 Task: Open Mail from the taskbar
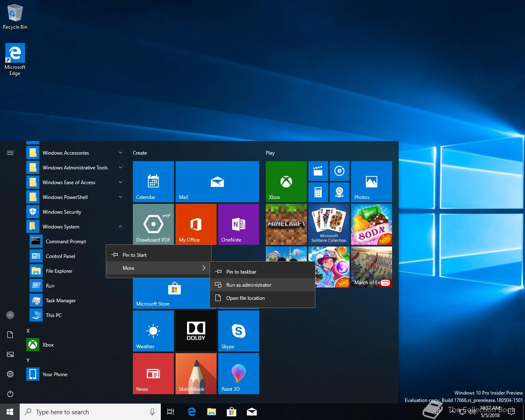(252, 412)
